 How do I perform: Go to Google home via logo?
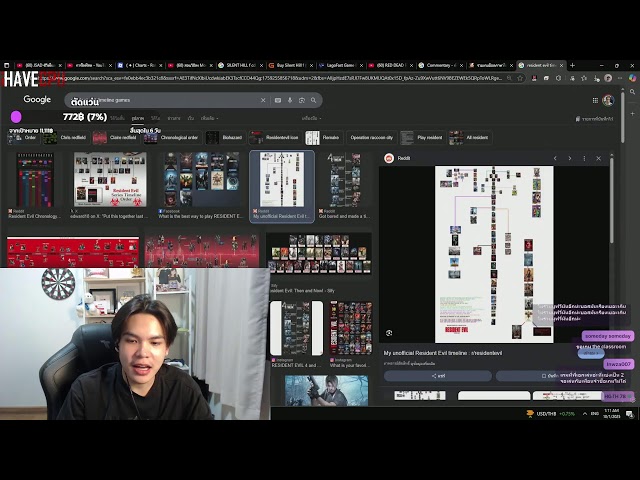tap(37, 99)
